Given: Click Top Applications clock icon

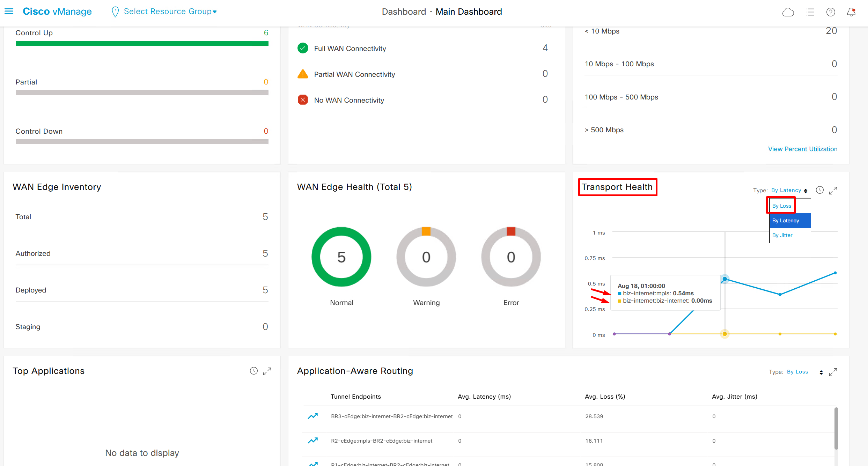Looking at the screenshot, I should point(254,371).
